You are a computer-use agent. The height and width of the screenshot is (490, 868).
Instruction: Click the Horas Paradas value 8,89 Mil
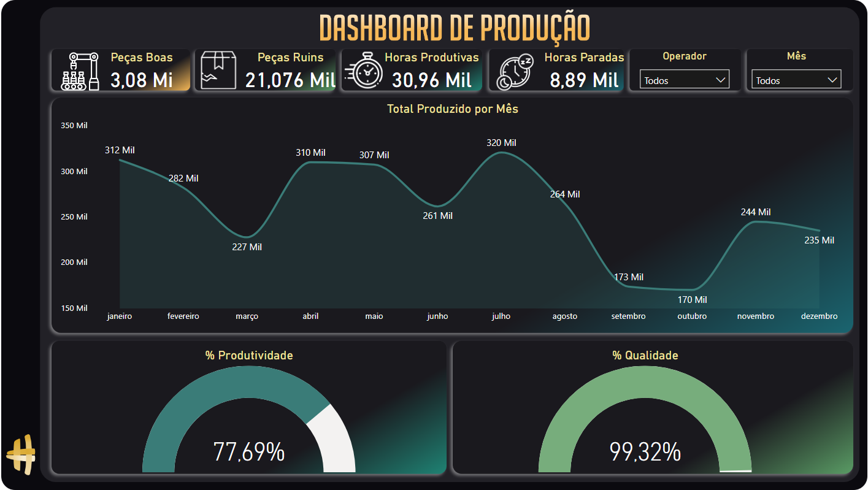coord(585,80)
